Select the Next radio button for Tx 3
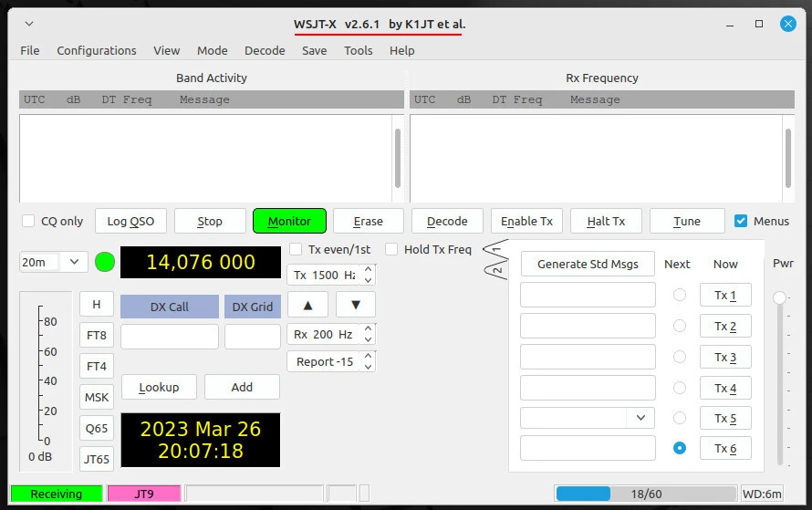812x510 pixels. (679, 357)
